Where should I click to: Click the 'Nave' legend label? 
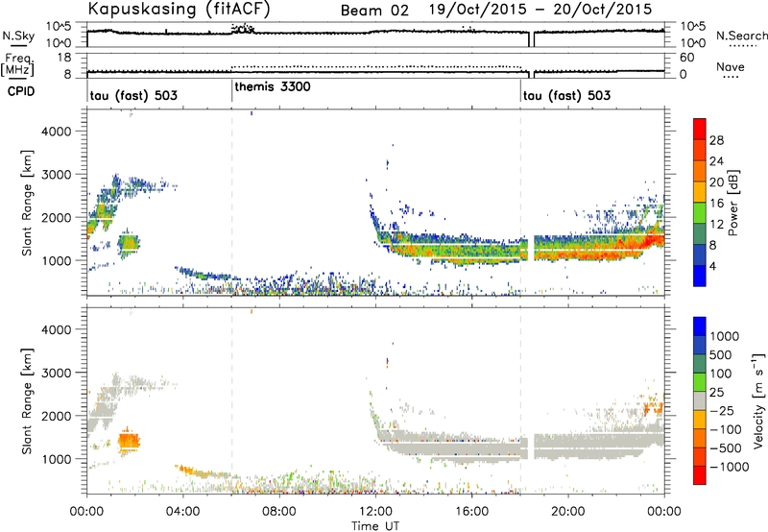(x=731, y=66)
